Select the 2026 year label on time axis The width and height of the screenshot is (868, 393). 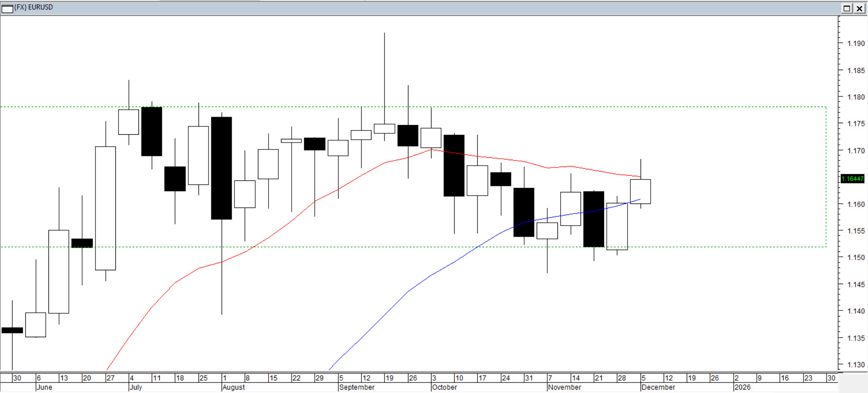(x=742, y=387)
